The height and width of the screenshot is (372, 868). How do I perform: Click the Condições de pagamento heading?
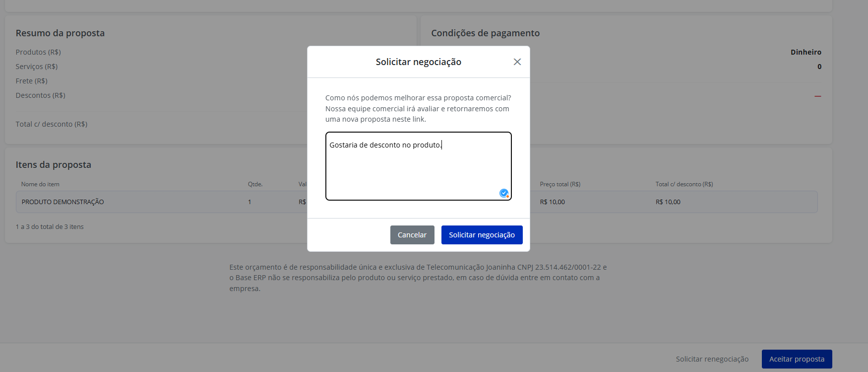485,33
